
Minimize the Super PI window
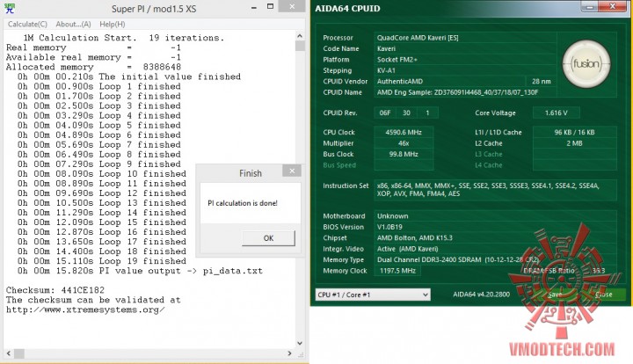(253, 7)
